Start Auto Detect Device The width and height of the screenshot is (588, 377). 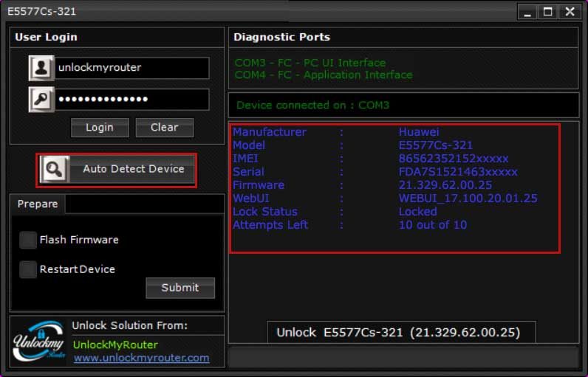point(117,170)
